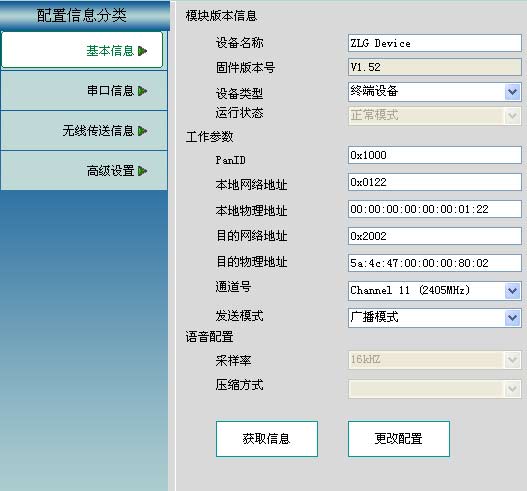Select the 无线传送信息 tab
The height and width of the screenshot is (491, 527).
pyautogui.click(x=84, y=130)
